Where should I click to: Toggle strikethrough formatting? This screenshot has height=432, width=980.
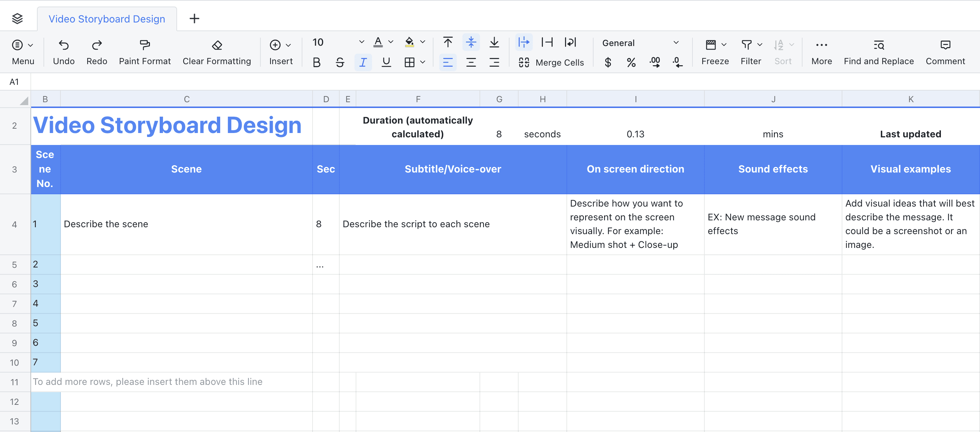[340, 62]
